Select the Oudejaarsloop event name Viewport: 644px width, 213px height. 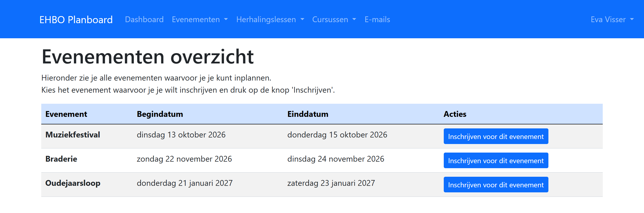tap(73, 183)
